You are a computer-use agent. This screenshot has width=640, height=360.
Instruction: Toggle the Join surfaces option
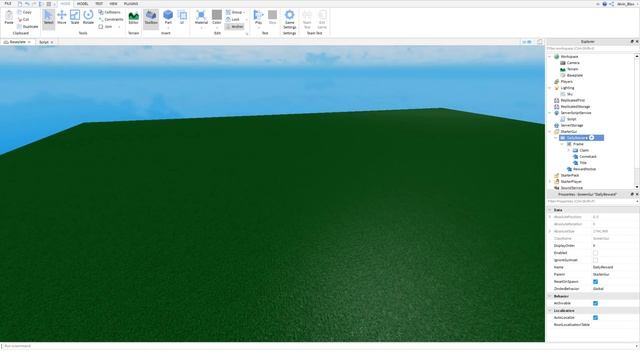coord(107,27)
